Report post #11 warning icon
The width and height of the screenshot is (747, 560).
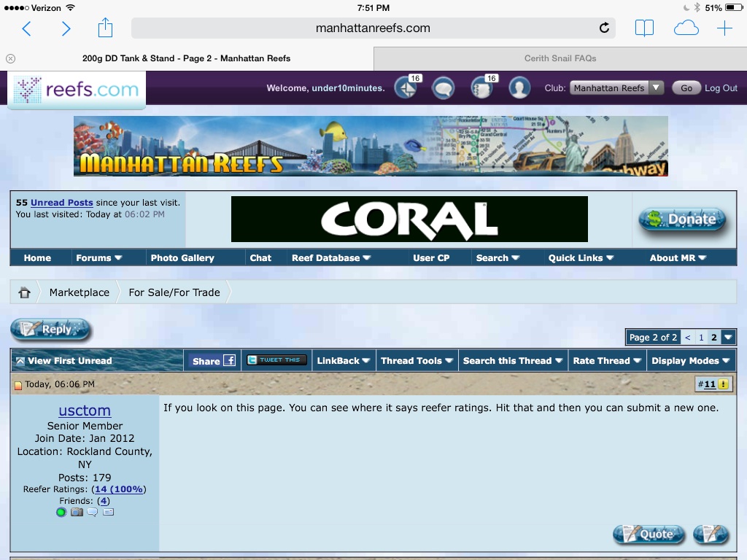(723, 384)
